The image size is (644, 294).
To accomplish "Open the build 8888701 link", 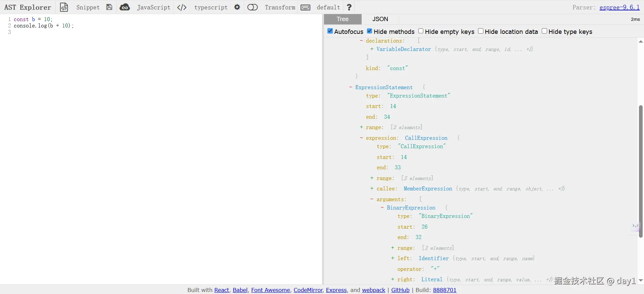I will (x=445, y=290).
